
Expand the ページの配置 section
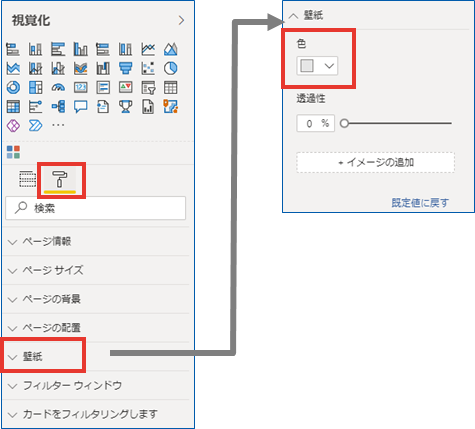click(x=96, y=328)
